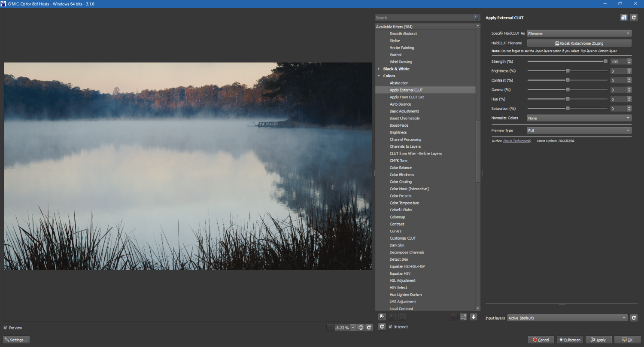Open the Specify HaldCLUT As dropdown

click(579, 33)
